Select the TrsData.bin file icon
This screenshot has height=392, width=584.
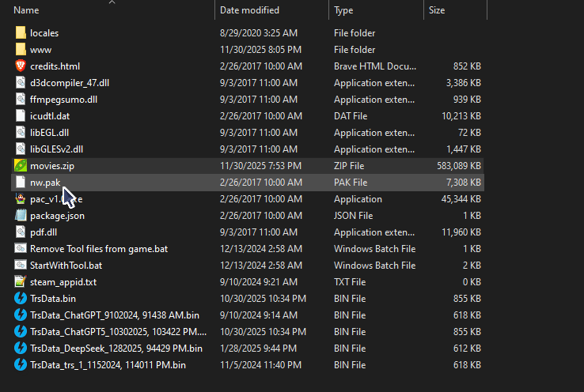tap(21, 299)
